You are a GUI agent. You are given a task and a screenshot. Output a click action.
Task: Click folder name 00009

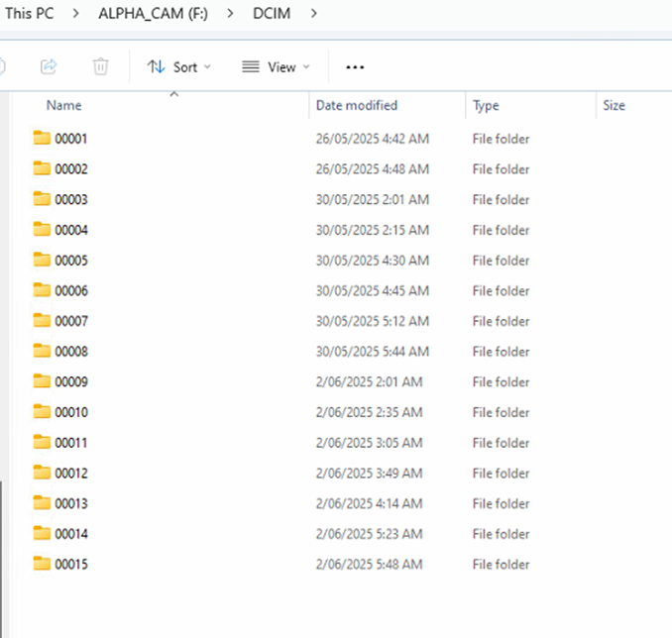coord(71,382)
